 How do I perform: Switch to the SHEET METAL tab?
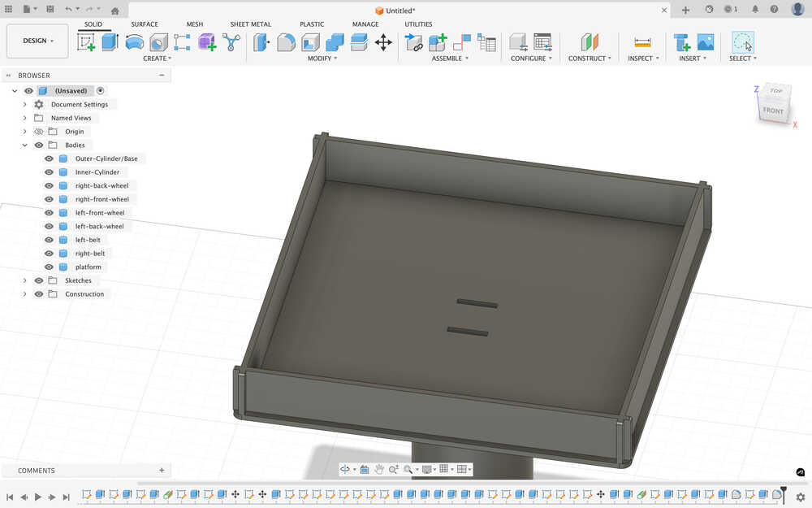pyautogui.click(x=251, y=24)
